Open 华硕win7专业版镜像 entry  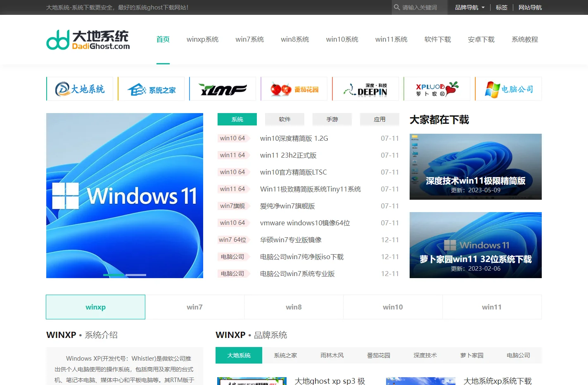[x=291, y=240]
